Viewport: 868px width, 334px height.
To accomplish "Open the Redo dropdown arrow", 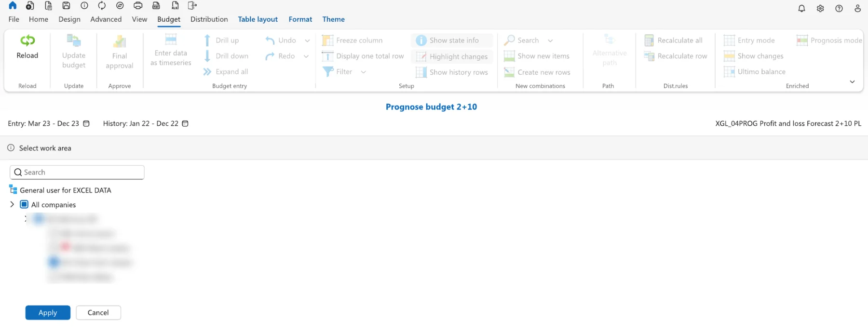I will (x=306, y=56).
